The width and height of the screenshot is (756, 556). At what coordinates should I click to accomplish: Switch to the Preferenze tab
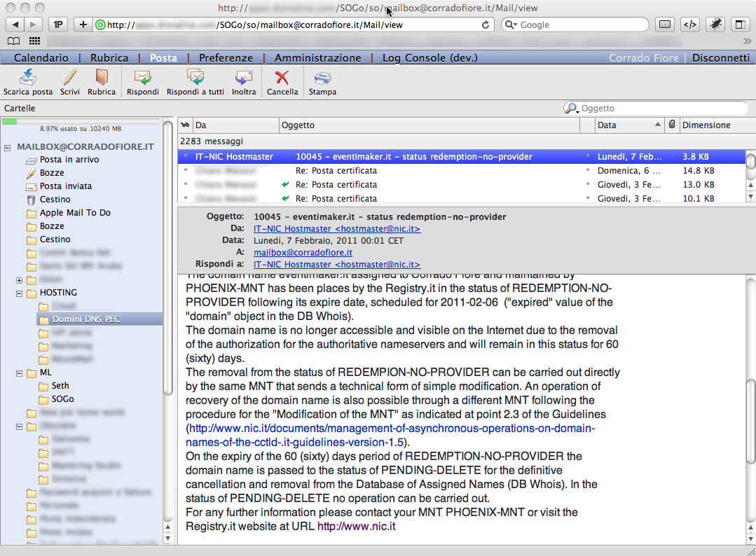226,58
